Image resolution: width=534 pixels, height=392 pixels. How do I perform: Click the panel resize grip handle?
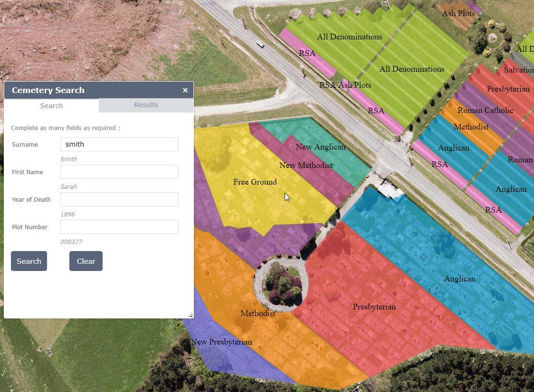coord(190,314)
